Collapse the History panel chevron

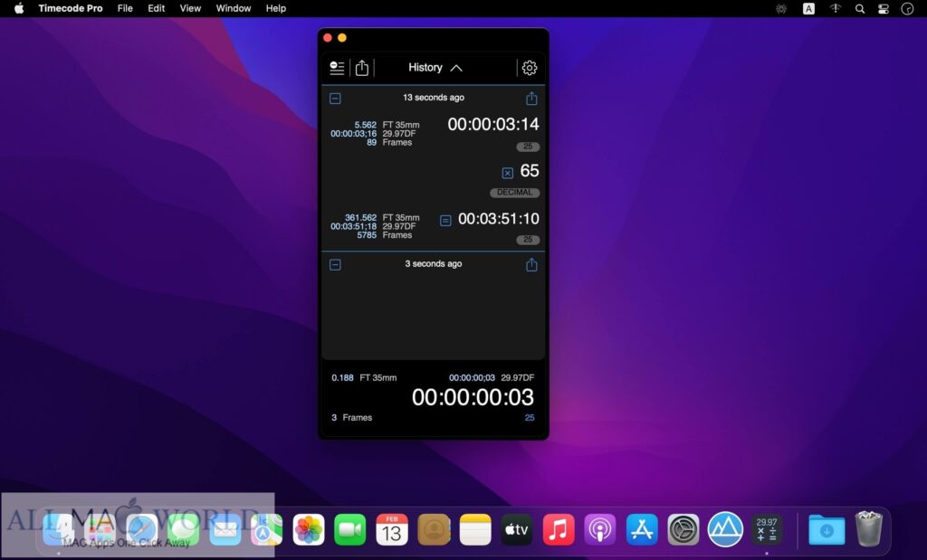coord(456,68)
